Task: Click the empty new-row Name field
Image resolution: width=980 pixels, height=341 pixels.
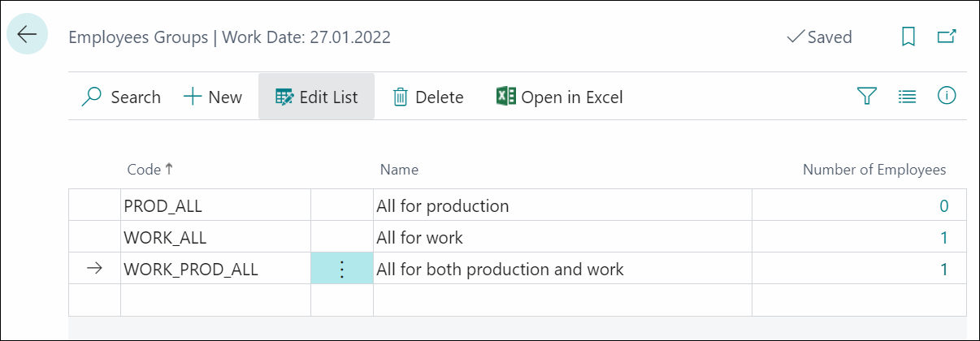Action: [562, 300]
